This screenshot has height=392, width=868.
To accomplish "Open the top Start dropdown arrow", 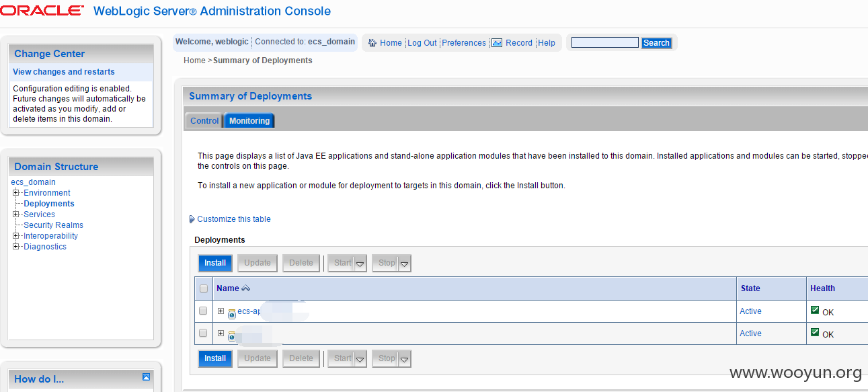I will pos(360,264).
